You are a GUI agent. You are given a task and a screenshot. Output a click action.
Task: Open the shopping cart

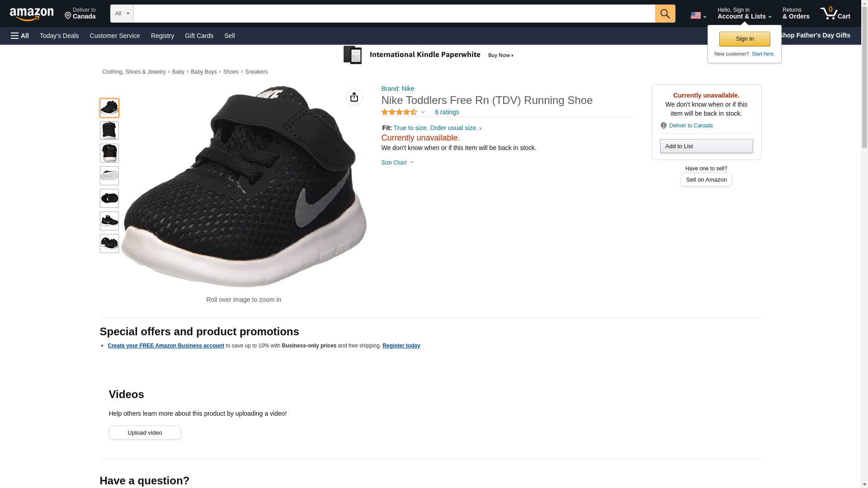pos(835,14)
